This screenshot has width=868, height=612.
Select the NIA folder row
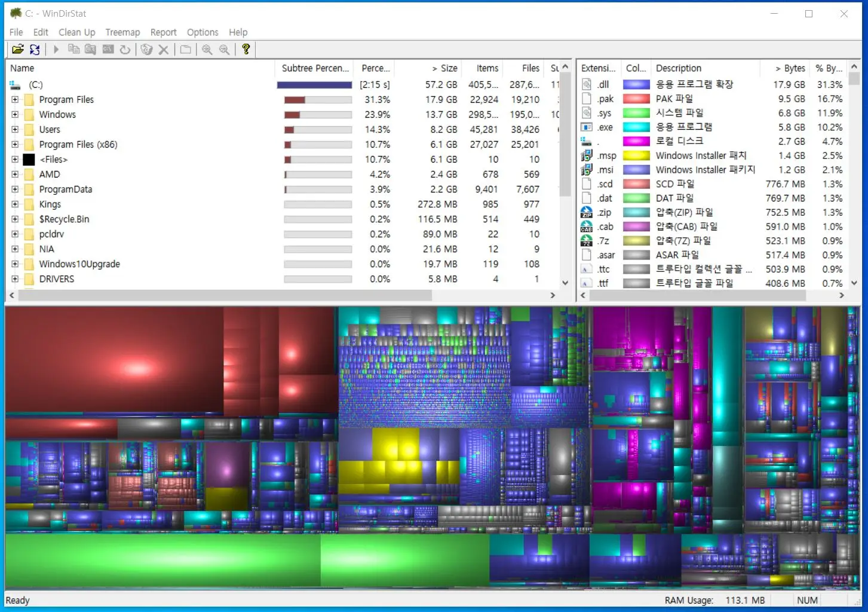click(x=283, y=249)
